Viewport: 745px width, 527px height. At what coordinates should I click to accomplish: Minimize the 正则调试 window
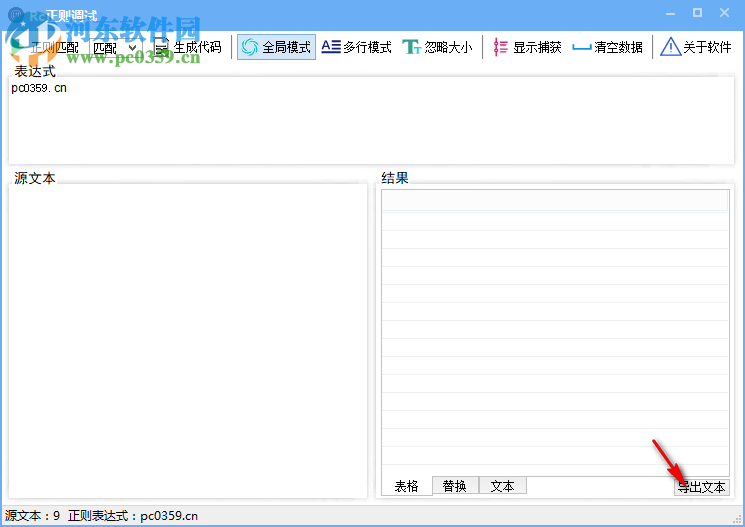click(x=670, y=13)
